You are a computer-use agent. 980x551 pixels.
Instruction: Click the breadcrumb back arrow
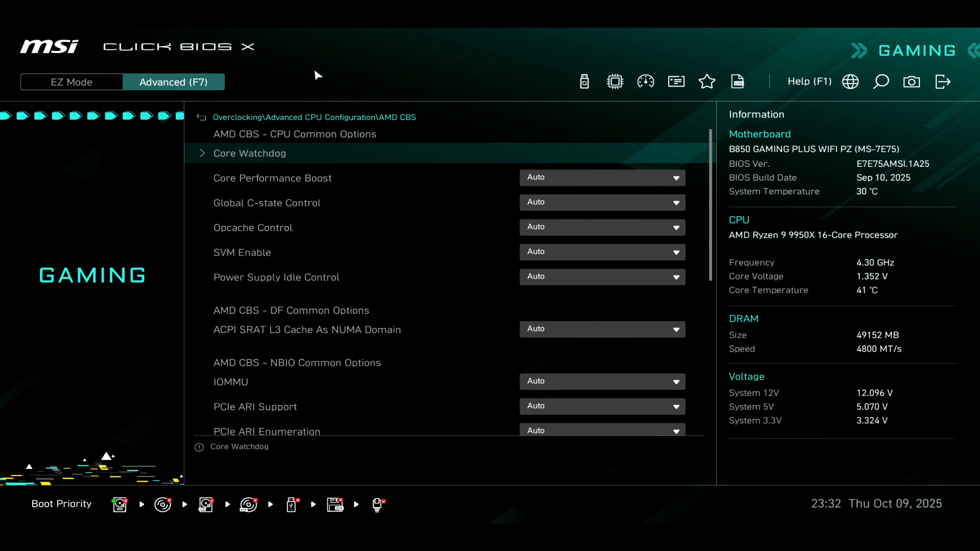coord(201,117)
